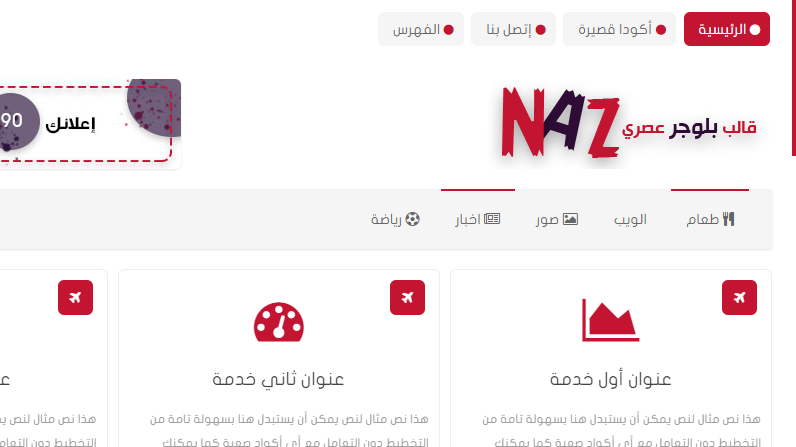Open the الرئيسية home menu item
Viewport: 796px width, 447px height.
pyautogui.click(x=726, y=29)
